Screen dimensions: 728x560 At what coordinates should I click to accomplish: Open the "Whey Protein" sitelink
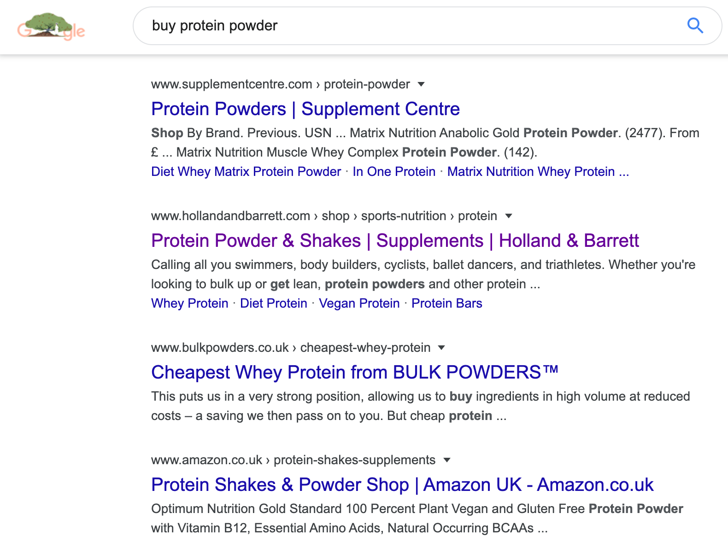point(189,303)
